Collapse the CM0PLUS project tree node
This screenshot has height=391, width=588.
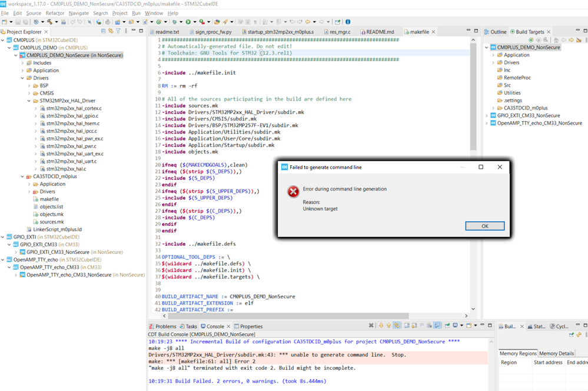click(x=3, y=40)
